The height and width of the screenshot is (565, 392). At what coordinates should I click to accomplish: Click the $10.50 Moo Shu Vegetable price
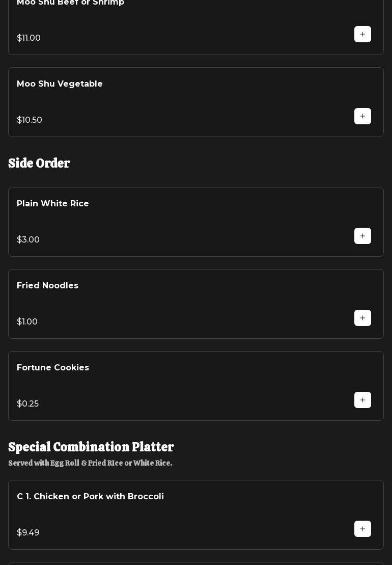(x=30, y=120)
